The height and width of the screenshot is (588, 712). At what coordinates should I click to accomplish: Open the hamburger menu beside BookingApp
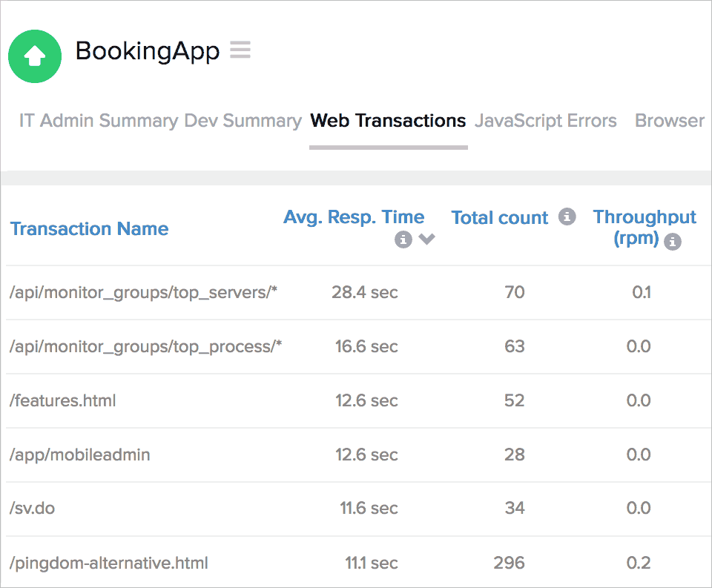(240, 50)
